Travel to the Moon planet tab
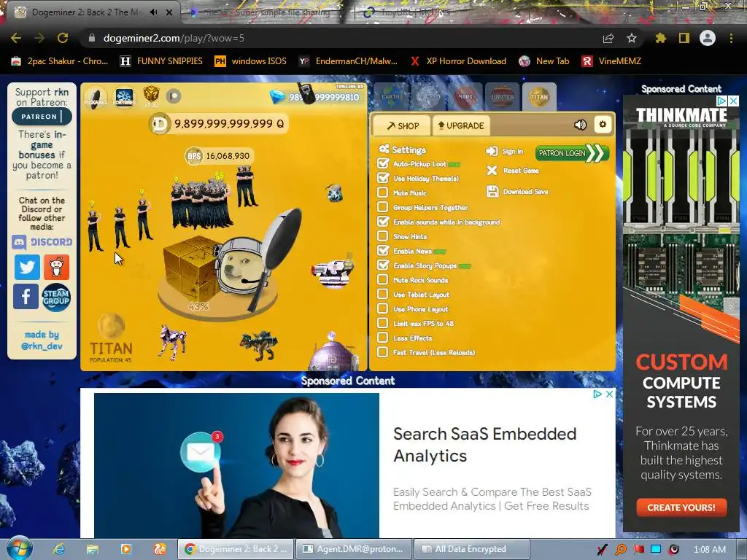This screenshot has height=560, width=747. [428, 97]
